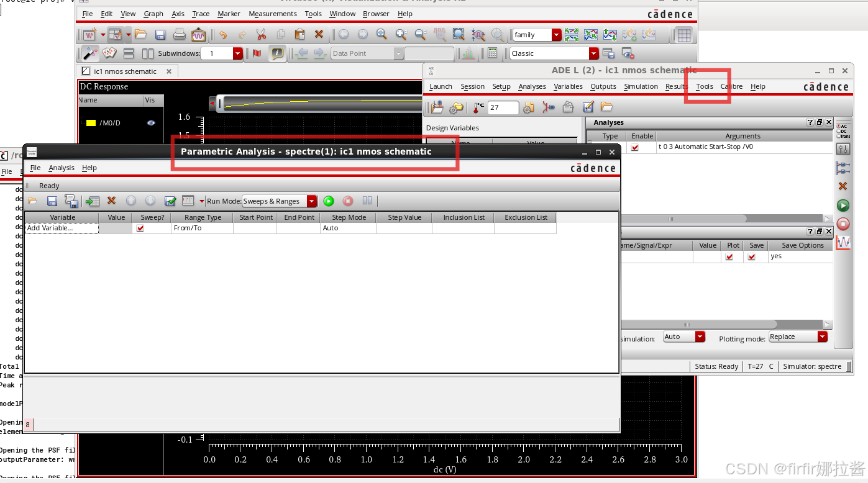Stop the parametric analysis run

pos(348,201)
